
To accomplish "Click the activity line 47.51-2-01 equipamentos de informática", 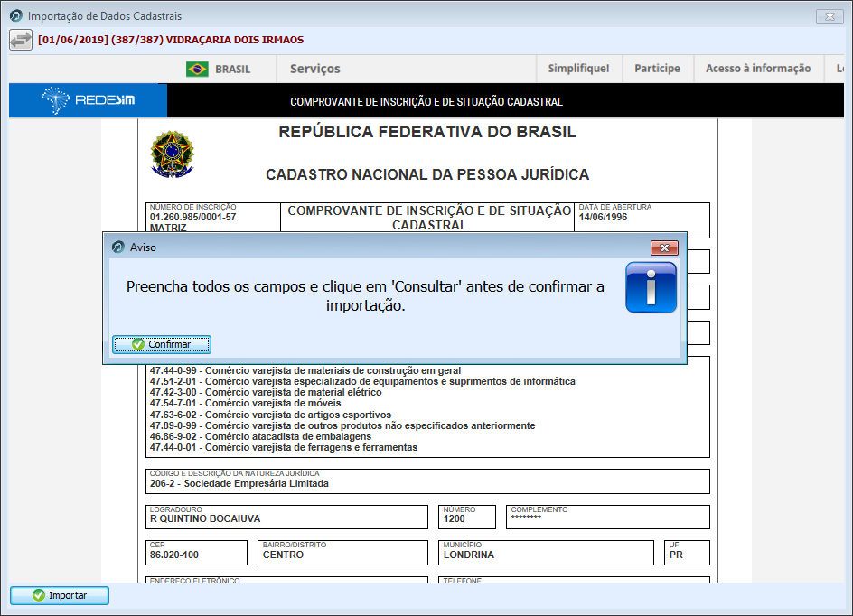I will [362, 382].
